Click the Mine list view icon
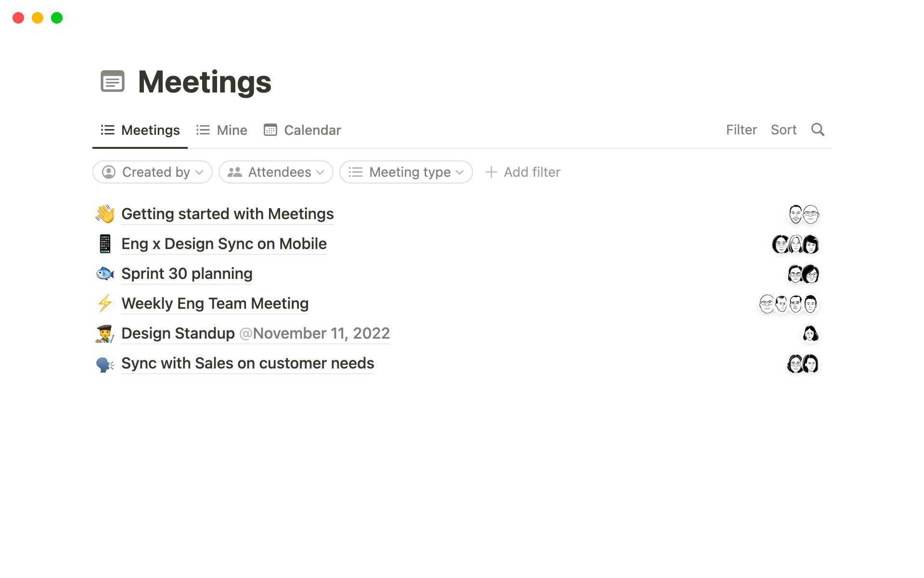Viewport: 924px width, 578px height. [x=203, y=130]
